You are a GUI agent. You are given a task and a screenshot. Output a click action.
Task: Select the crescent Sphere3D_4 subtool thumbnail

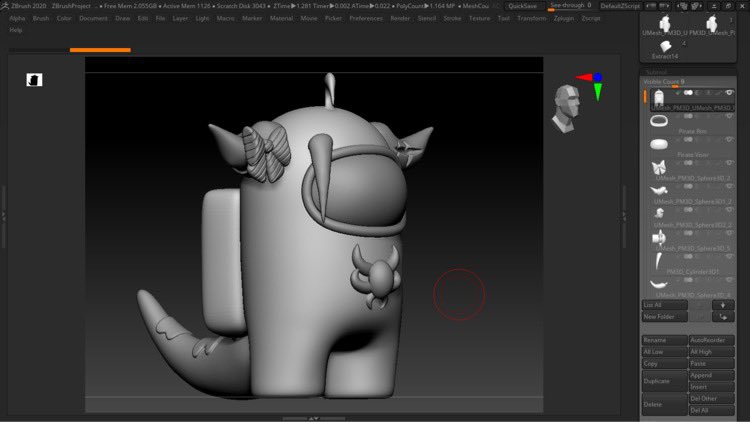click(x=659, y=285)
